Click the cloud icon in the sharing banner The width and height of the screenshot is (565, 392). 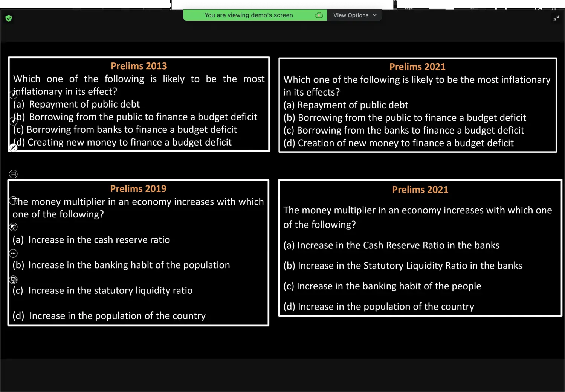(x=319, y=15)
